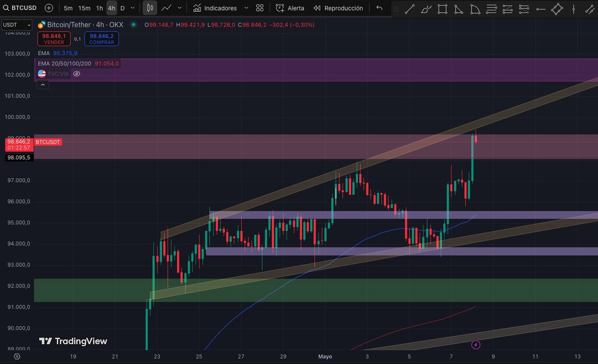Collapse the indicator legend with arrow button
The height and width of the screenshot is (364, 598).
[42, 85]
